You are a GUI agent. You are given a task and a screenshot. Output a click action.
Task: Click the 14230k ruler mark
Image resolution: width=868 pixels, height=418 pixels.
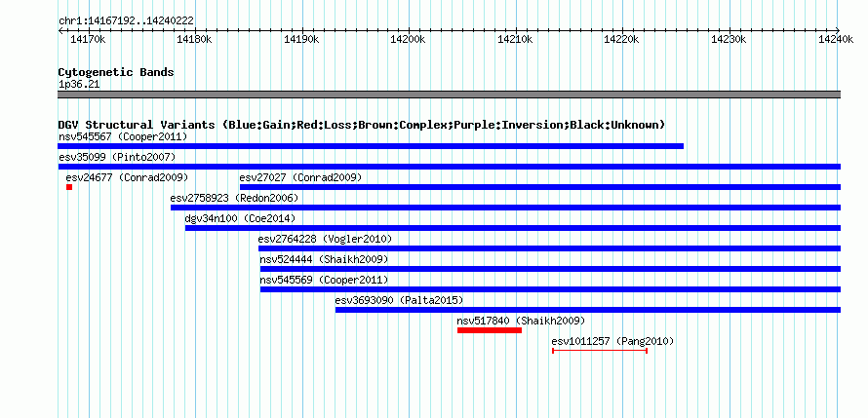coord(729,39)
